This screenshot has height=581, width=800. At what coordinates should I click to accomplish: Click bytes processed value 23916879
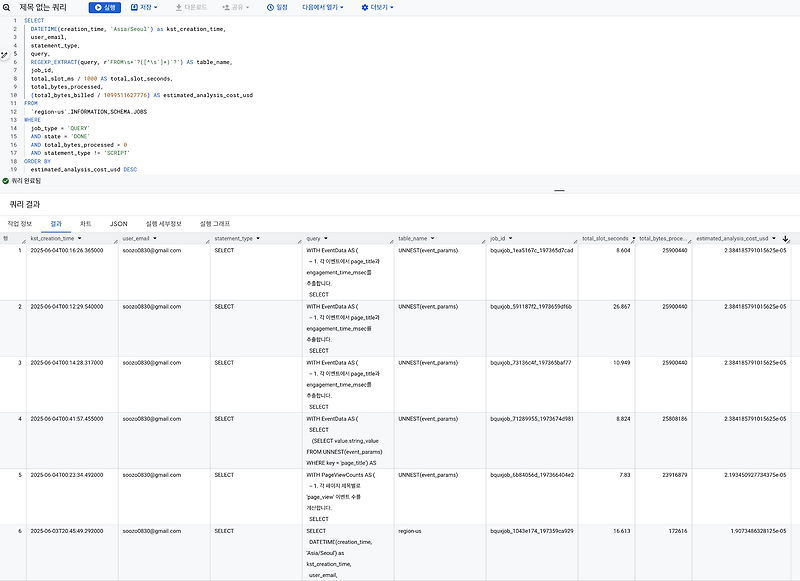[674, 475]
